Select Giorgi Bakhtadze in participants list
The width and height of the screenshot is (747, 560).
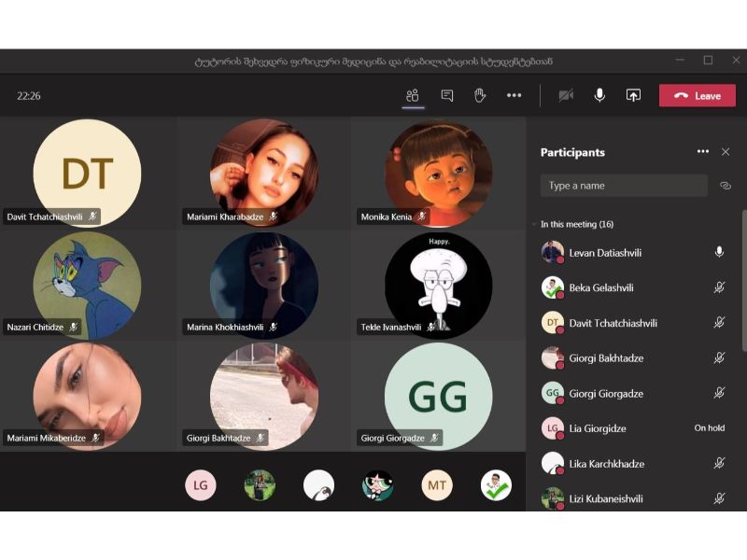tap(634, 358)
